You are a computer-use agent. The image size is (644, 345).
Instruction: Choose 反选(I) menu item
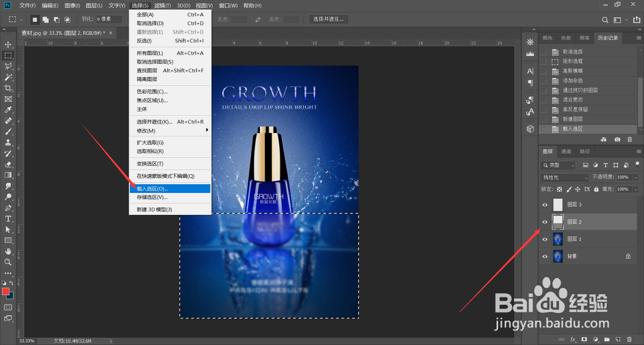[x=170, y=41]
